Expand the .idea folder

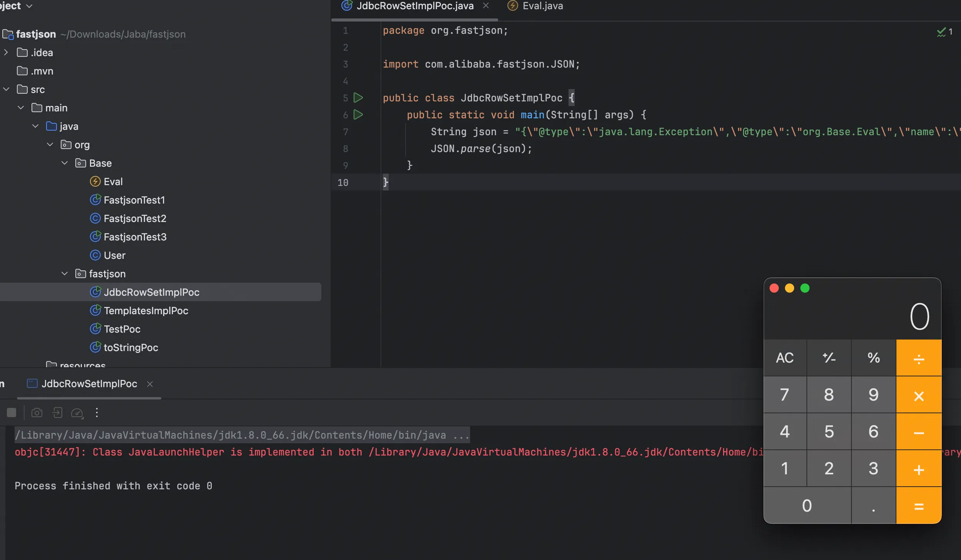(x=6, y=53)
